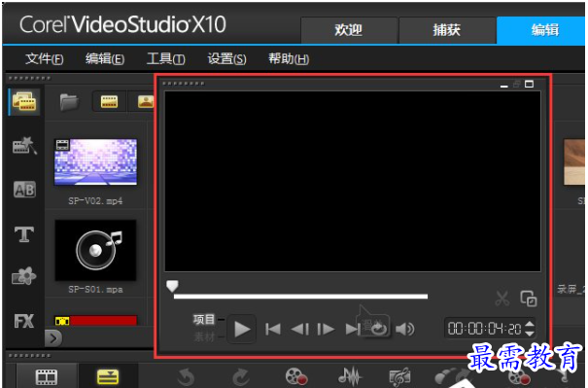The width and height of the screenshot is (588, 388).
Task: Open the 设置(S) menu
Action: point(226,59)
